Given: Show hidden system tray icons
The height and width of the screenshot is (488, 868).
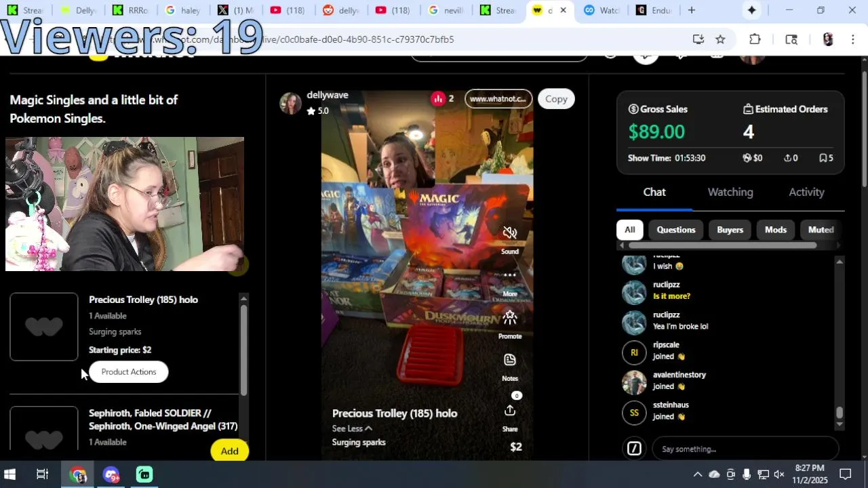Looking at the screenshot, I should pos(697,474).
